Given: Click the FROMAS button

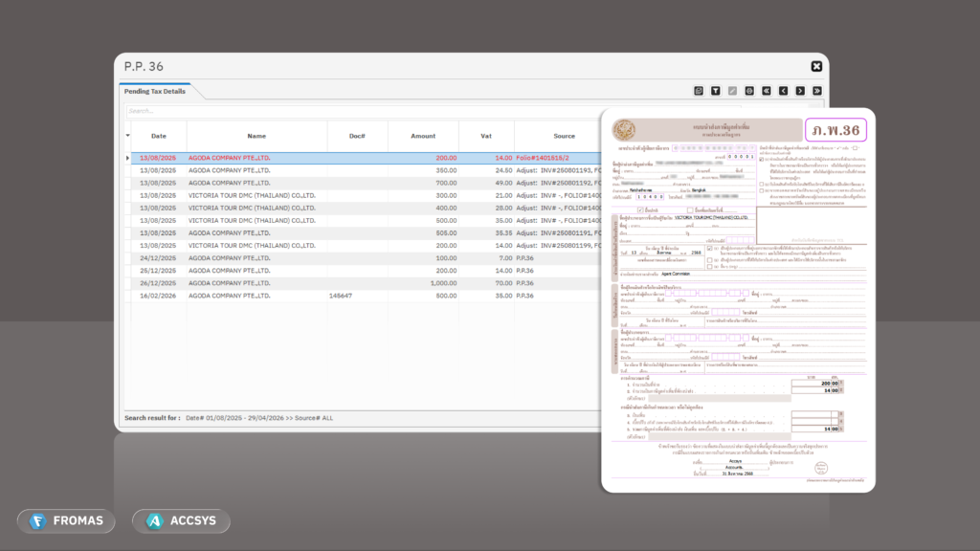Looking at the screenshot, I should 66,521.
